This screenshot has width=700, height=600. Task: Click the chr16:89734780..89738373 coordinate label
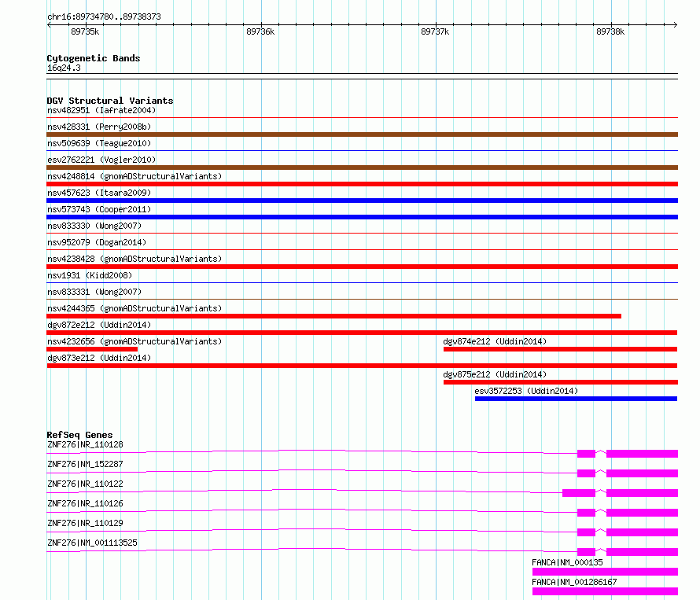click(x=104, y=17)
